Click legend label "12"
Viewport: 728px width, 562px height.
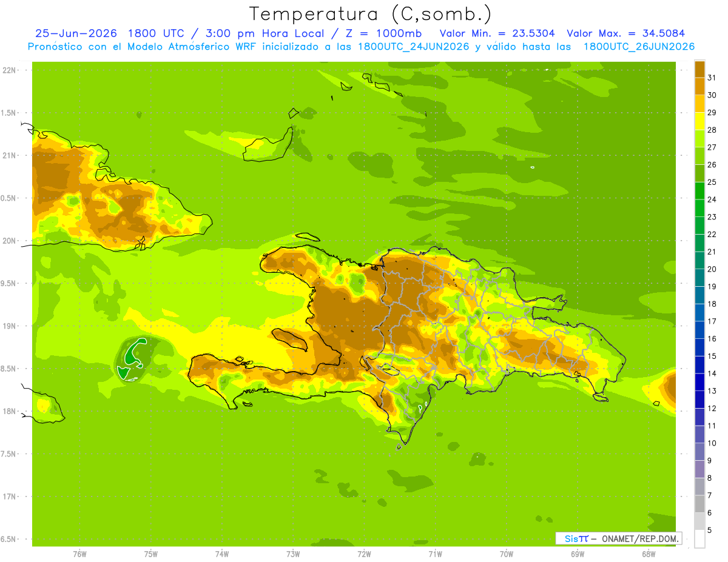[712, 409]
